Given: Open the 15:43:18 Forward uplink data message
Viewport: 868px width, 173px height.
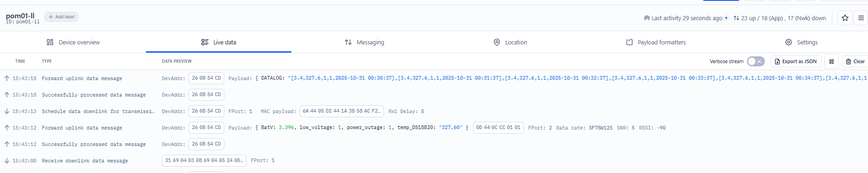Looking at the screenshot, I should click(x=434, y=78).
